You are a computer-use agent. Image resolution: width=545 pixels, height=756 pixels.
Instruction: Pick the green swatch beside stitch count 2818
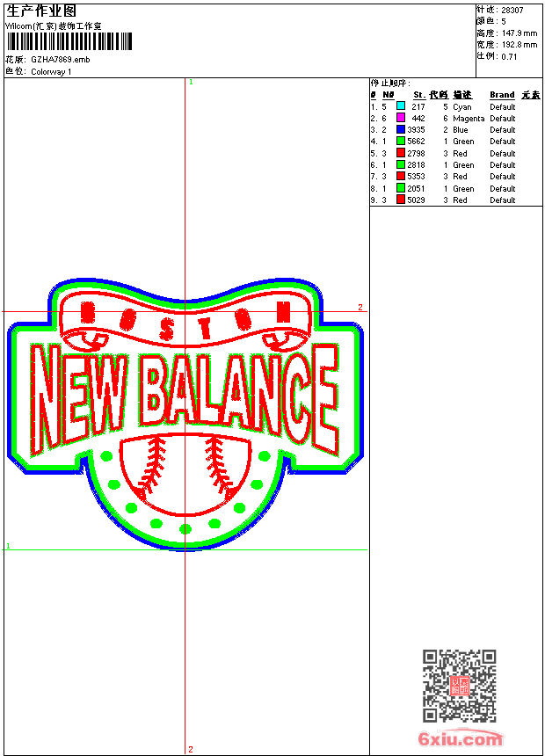click(x=400, y=164)
